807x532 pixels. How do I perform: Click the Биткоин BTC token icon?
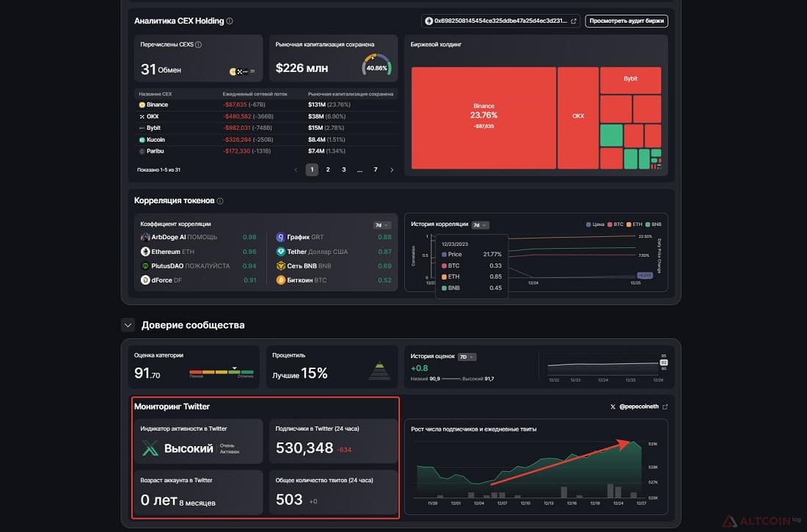[x=280, y=280]
